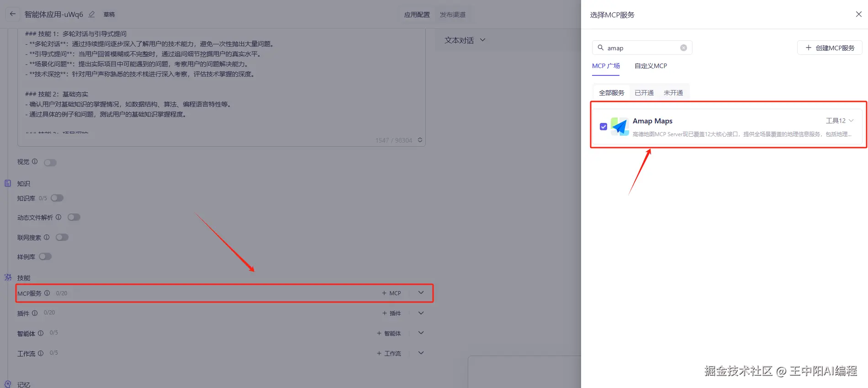Add an agent with + 智能体
This screenshot has width=868, height=388.
point(389,333)
